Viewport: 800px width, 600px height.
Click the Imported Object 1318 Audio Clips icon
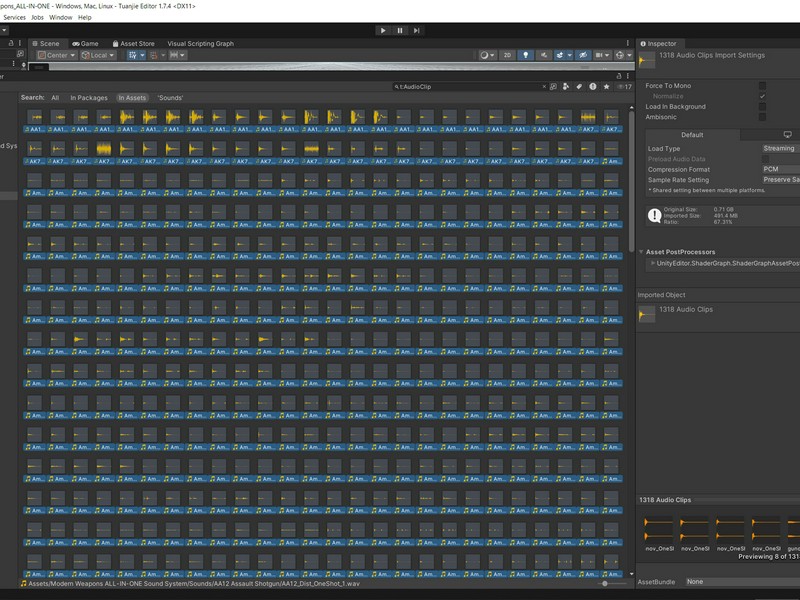pyautogui.click(x=647, y=315)
